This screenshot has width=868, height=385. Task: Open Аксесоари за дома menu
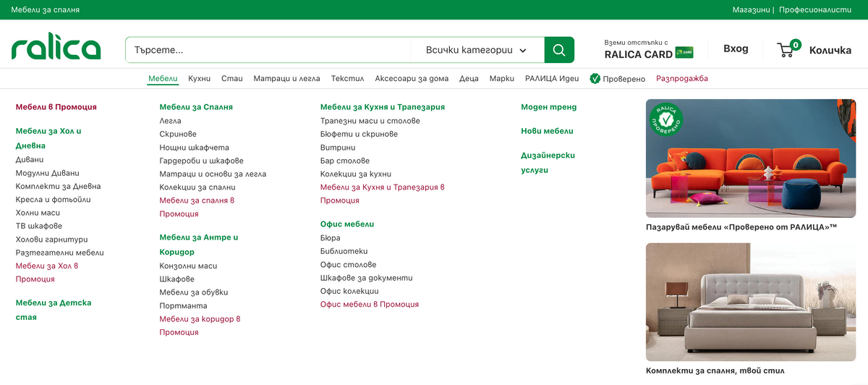[x=412, y=78]
